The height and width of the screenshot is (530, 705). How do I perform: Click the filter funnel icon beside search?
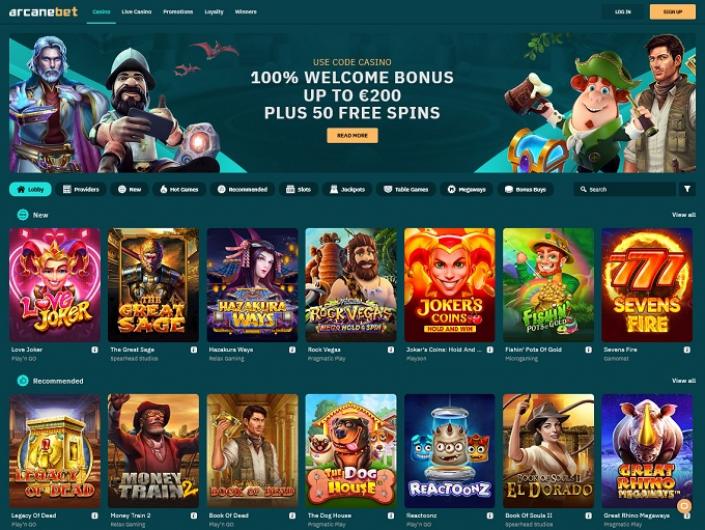687,189
